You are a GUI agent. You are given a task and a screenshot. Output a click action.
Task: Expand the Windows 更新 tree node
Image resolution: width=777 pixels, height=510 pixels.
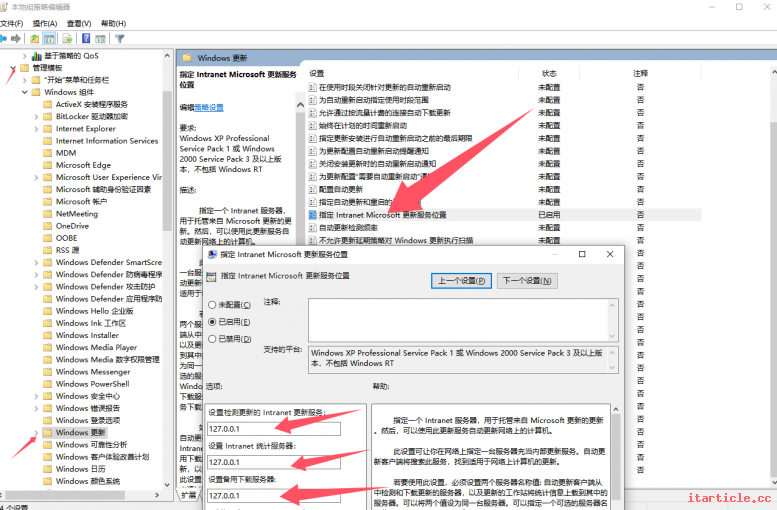click(x=37, y=432)
